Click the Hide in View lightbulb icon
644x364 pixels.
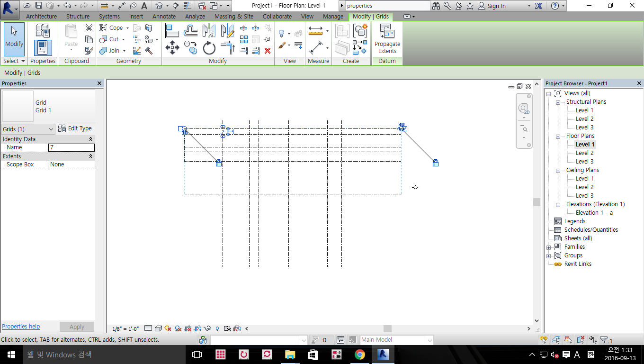pos(282,34)
